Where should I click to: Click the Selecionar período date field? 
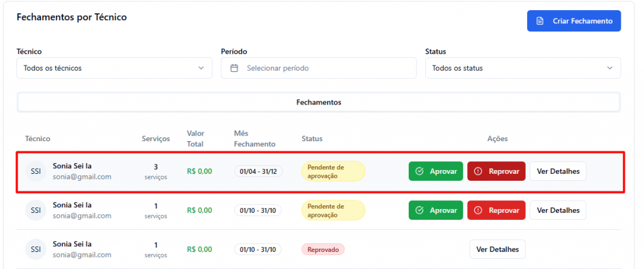(318, 68)
